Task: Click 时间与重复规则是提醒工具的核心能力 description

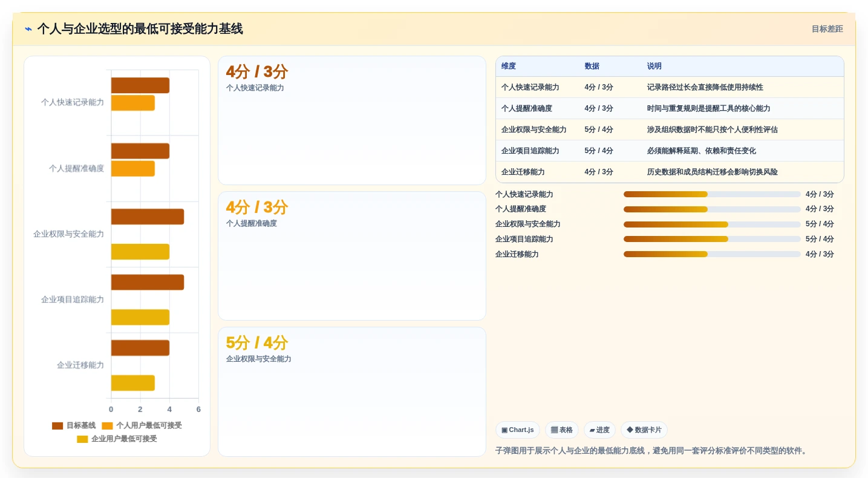Action: [709, 108]
